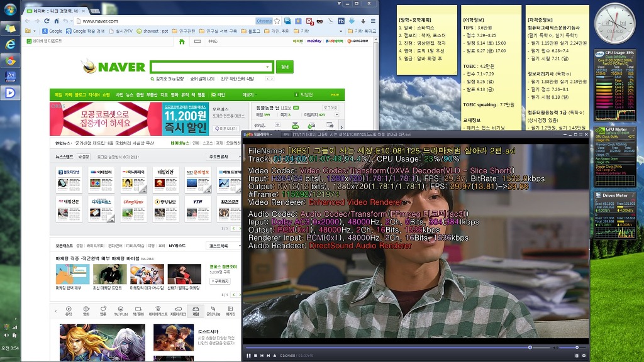Open Internet Explorer from the taskbar
This screenshot has height=362, width=644.
pyautogui.click(x=10, y=45)
